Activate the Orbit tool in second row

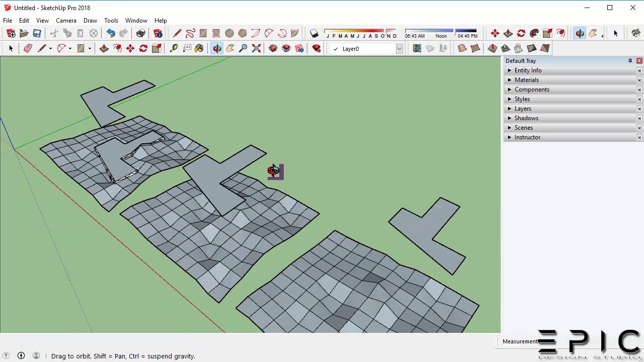tap(217, 48)
